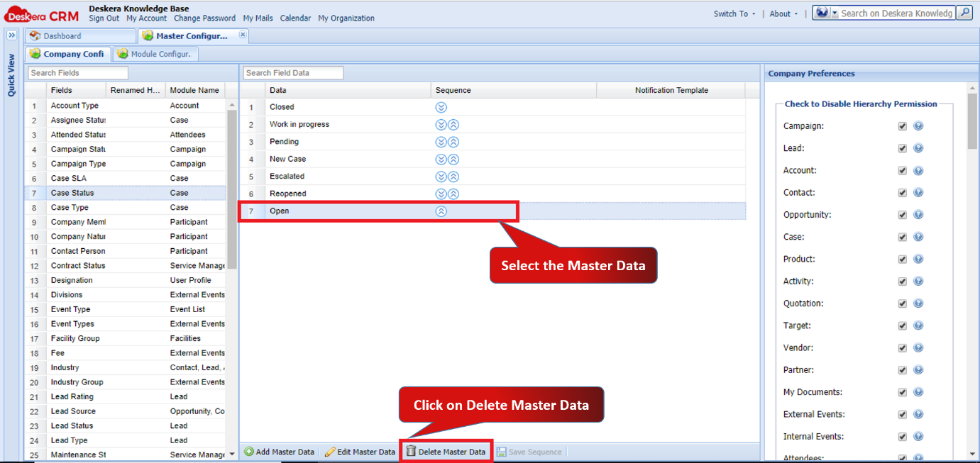Click the Save Sequence icon
The height and width of the screenshot is (463, 980).
click(501, 452)
